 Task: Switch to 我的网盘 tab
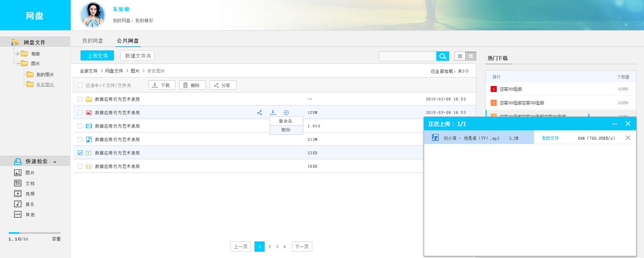pyautogui.click(x=93, y=41)
